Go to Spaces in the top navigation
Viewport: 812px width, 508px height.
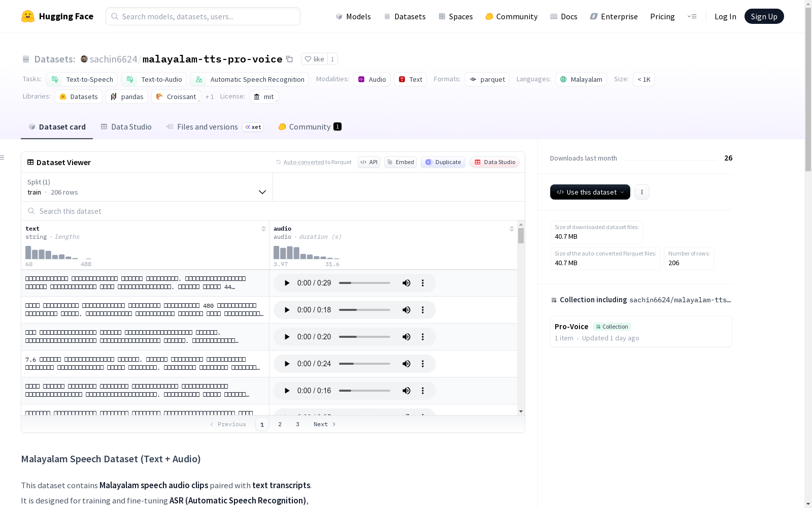tap(456, 16)
